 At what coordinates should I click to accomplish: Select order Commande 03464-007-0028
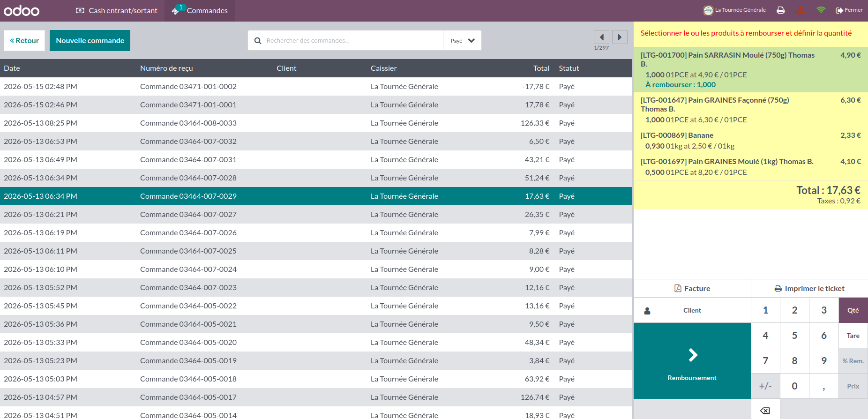click(316, 178)
